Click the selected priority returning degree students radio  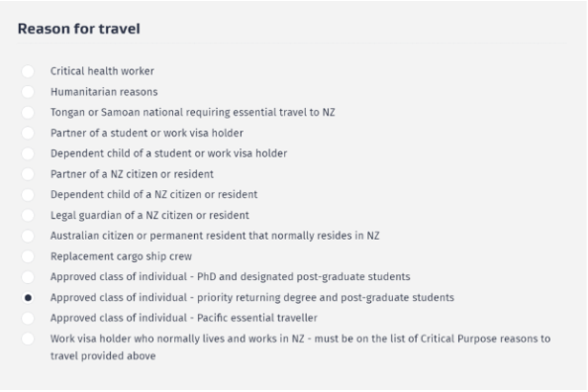(28, 298)
